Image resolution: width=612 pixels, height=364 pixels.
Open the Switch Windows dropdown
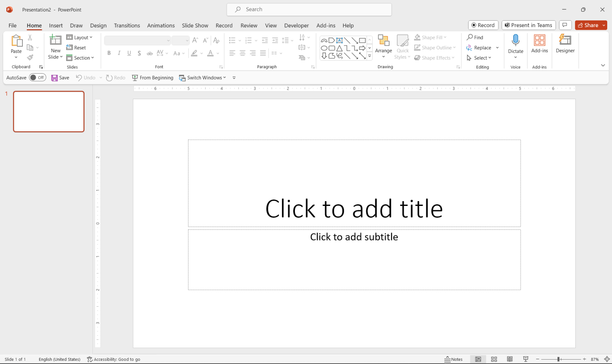point(224,77)
